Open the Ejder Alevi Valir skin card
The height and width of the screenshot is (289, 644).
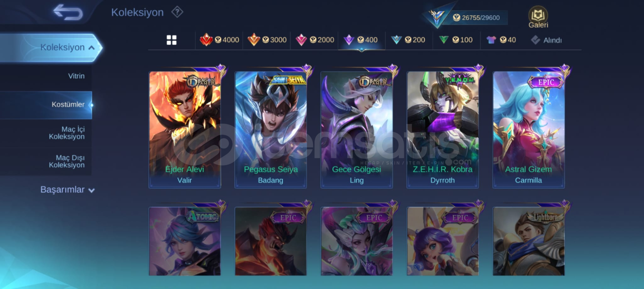click(185, 129)
